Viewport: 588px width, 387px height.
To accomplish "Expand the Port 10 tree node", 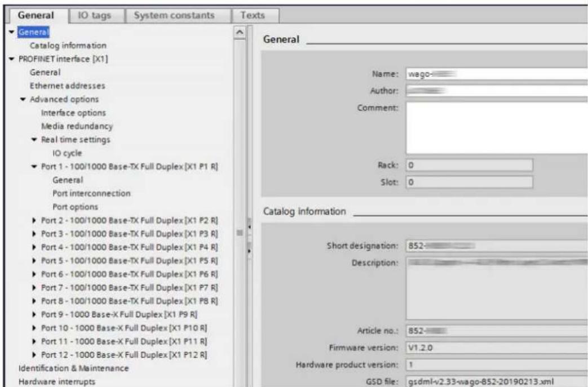I will pyautogui.click(x=34, y=328).
